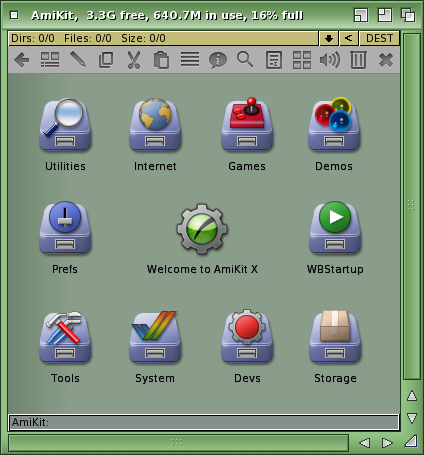Click the horizontal lines list icon
The width and height of the screenshot is (424, 455).
pos(190,60)
